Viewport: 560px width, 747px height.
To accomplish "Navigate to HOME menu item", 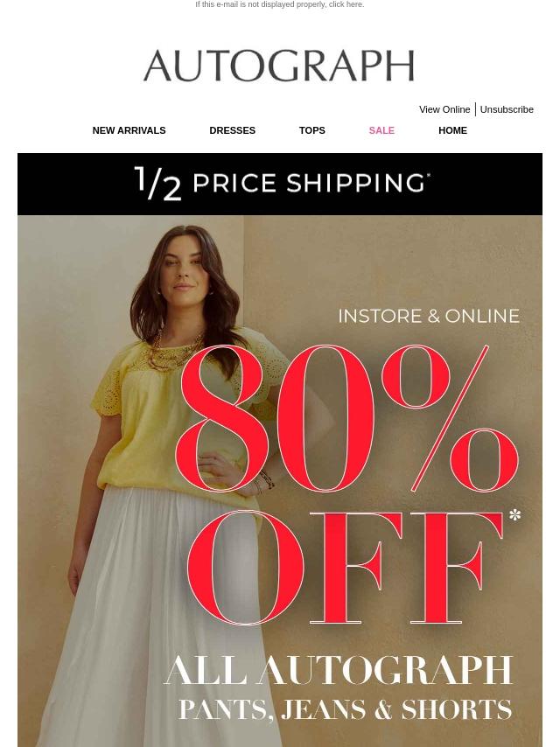I will click(452, 130).
